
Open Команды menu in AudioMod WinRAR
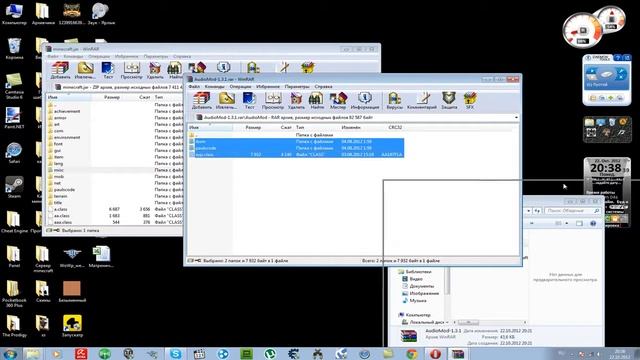click(215, 87)
